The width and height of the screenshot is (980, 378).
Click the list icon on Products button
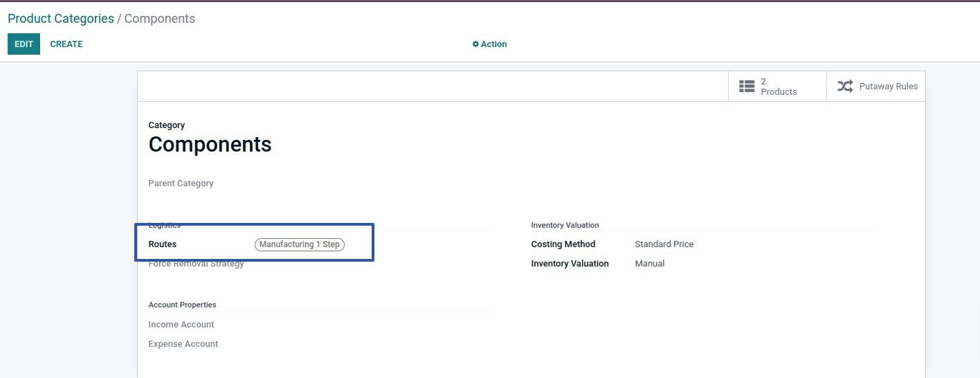point(746,87)
